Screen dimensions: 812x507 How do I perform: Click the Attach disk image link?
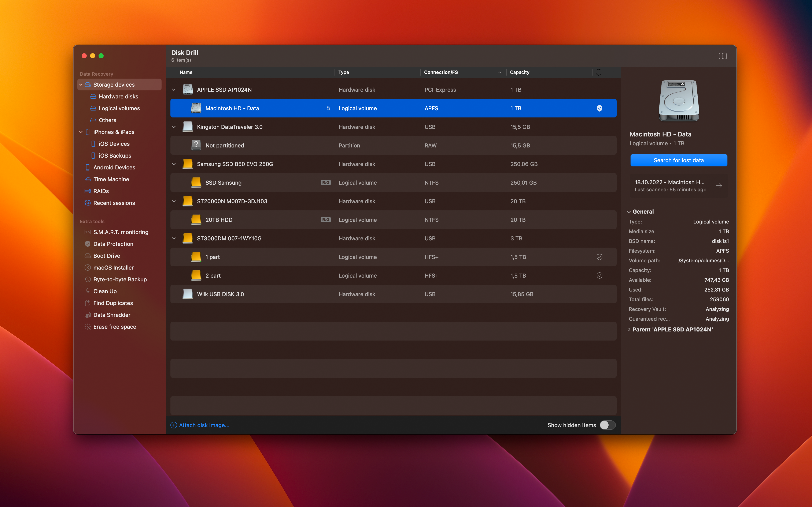204,425
